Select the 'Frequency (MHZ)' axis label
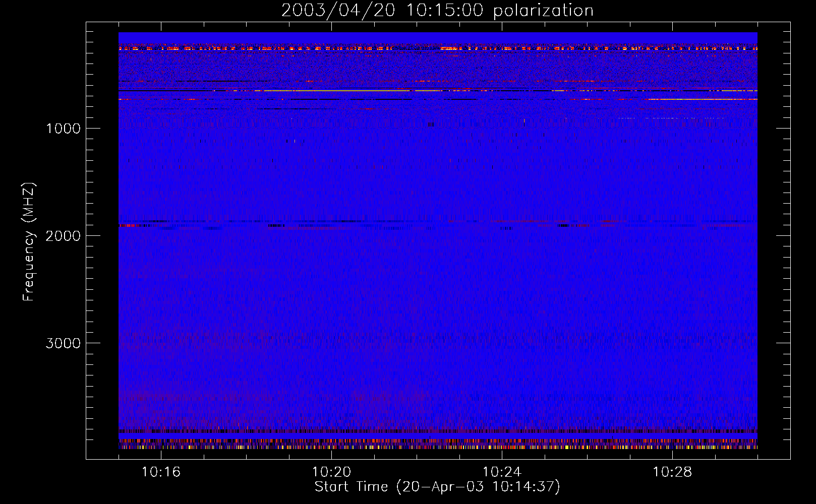 point(29,242)
